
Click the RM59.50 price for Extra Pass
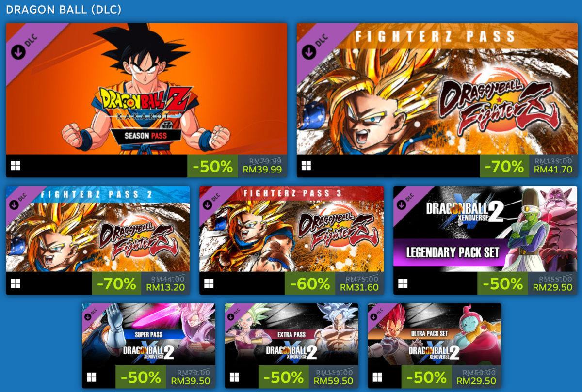click(x=334, y=381)
